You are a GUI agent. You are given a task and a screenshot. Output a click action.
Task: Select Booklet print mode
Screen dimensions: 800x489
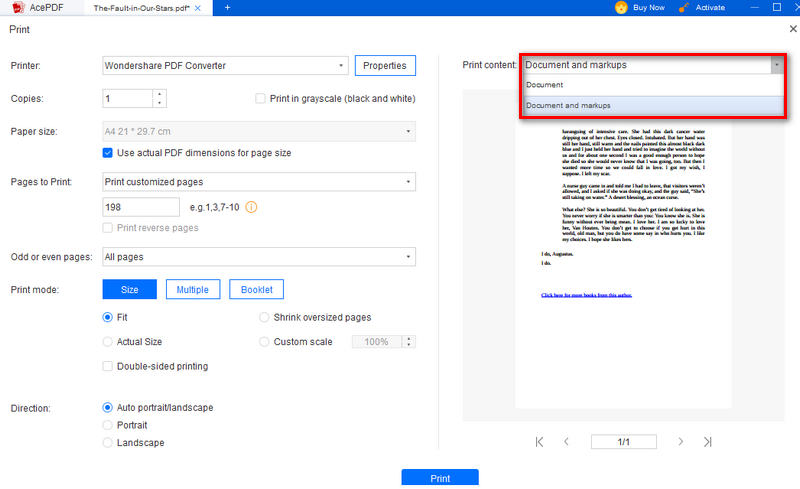[x=257, y=289]
